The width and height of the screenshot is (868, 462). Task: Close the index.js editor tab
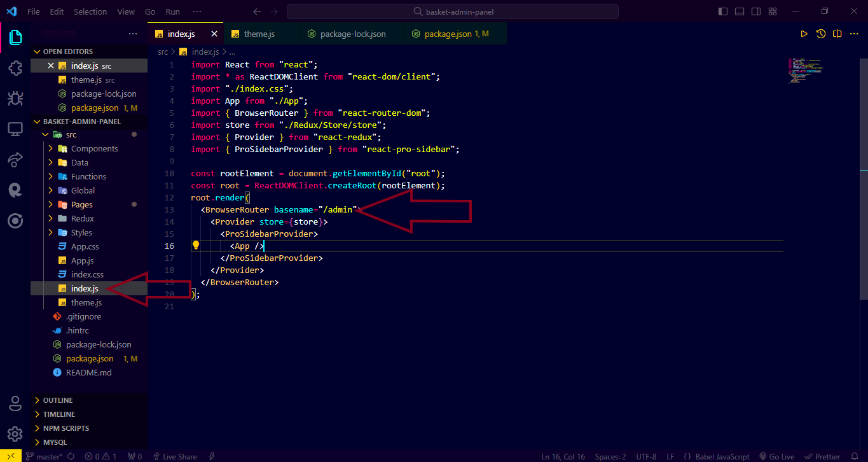click(214, 34)
